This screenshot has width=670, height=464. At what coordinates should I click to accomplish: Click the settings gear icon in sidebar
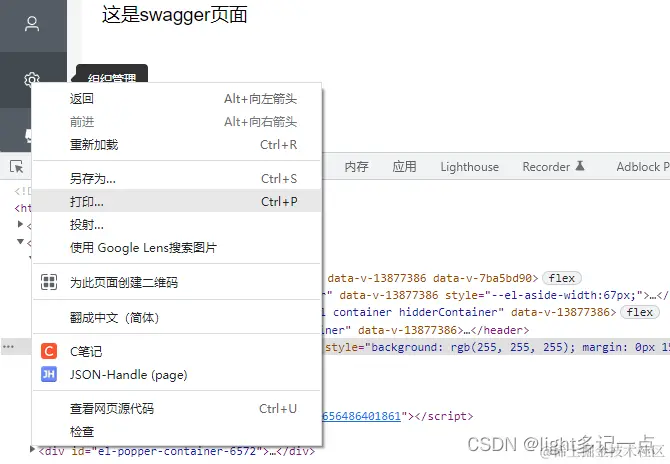point(32,79)
